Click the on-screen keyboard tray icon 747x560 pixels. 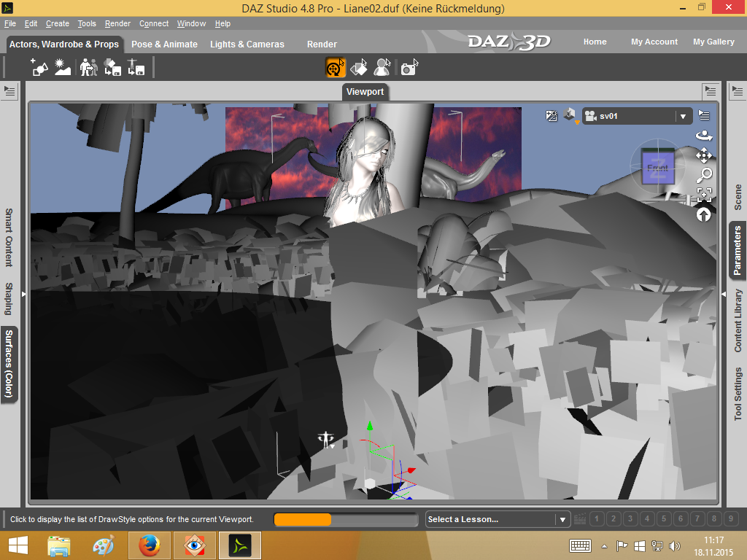pyautogui.click(x=580, y=545)
